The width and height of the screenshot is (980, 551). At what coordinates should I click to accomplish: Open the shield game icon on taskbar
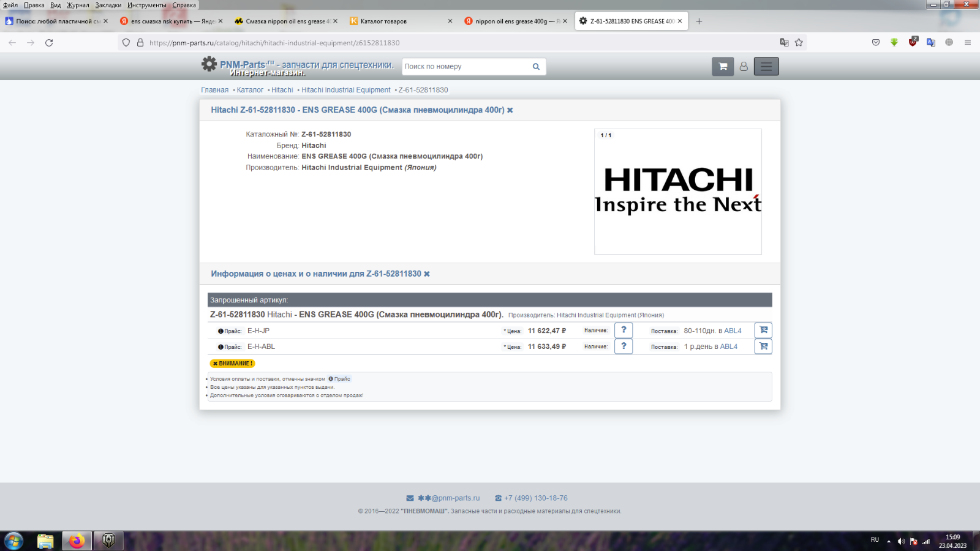point(108,541)
